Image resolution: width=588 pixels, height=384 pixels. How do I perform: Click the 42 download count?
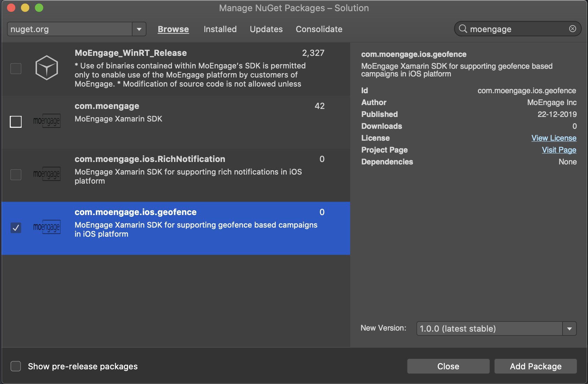click(319, 106)
